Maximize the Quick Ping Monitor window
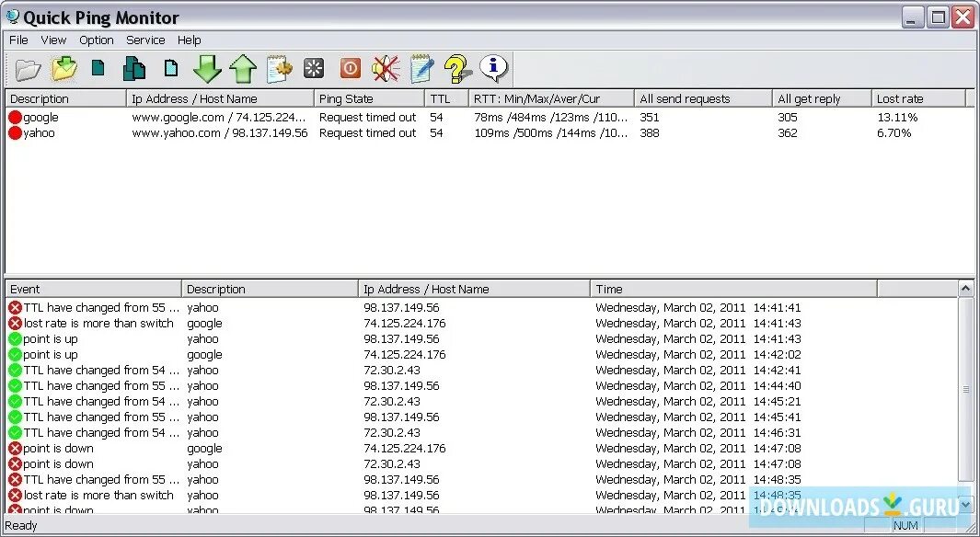 tap(938, 17)
